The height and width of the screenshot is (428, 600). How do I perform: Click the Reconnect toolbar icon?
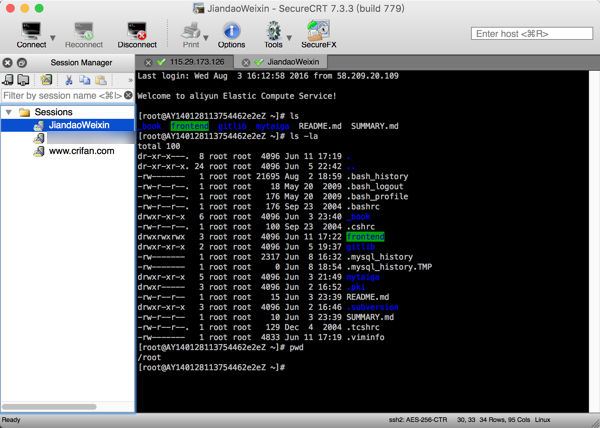point(84,31)
